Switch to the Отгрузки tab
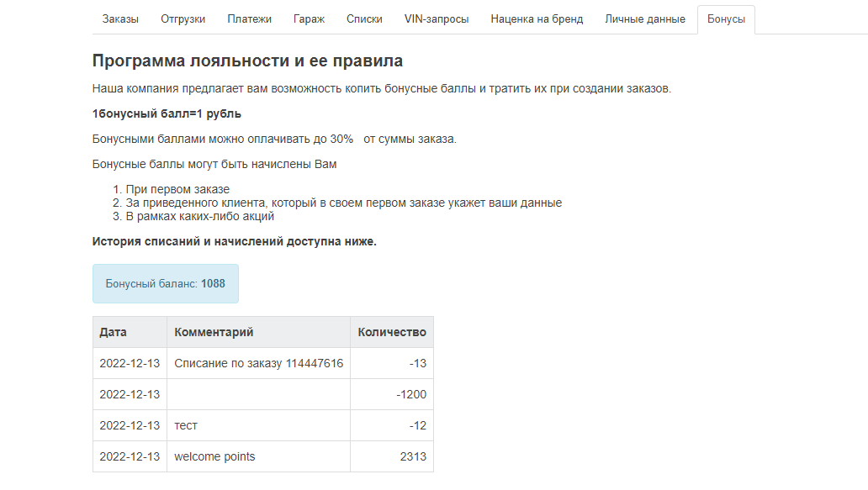Viewport: 868px width, 490px height. [x=183, y=19]
